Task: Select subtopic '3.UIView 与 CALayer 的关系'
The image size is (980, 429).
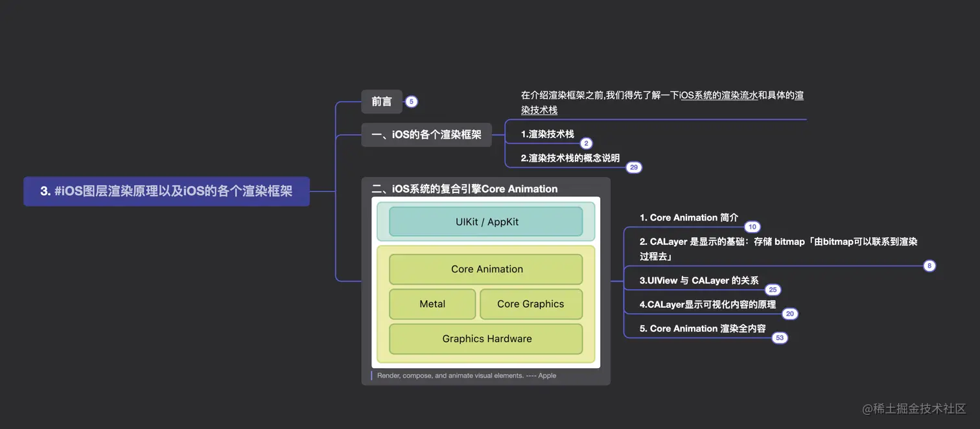Action: point(699,281)
